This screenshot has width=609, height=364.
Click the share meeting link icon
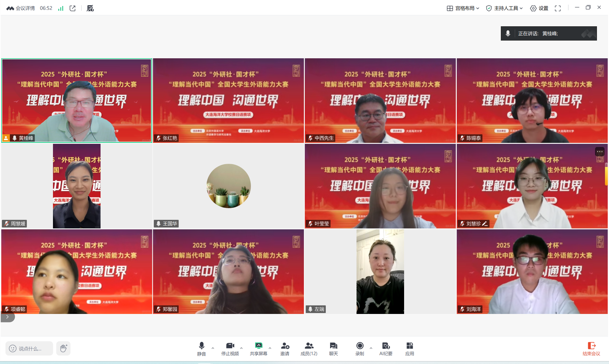tap(73, 8)
